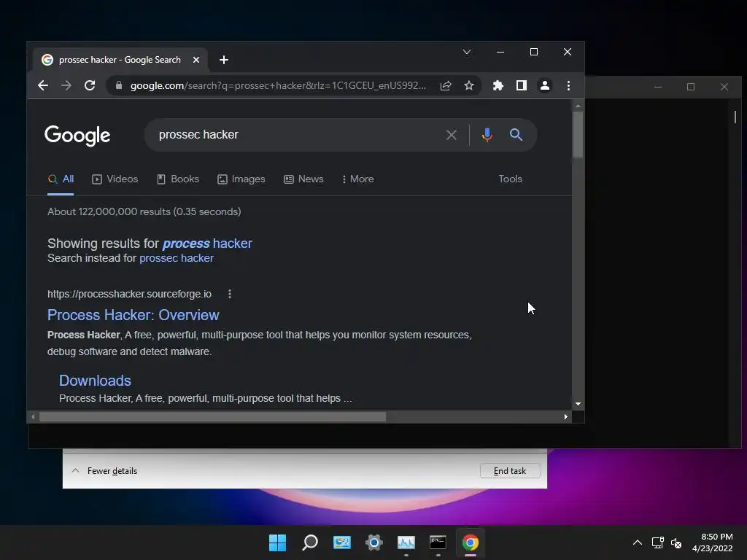The height and width of the screenshot is (560, 747).
Task: Open a new Chrome tab with the plus icon
Action: tap(224, 60)
